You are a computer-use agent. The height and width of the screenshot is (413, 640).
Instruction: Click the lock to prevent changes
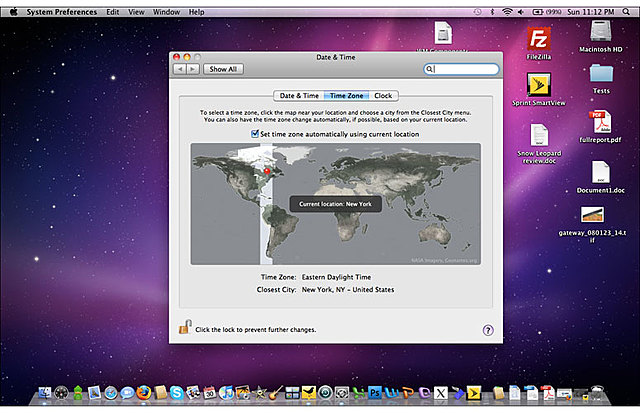[185, 327]
